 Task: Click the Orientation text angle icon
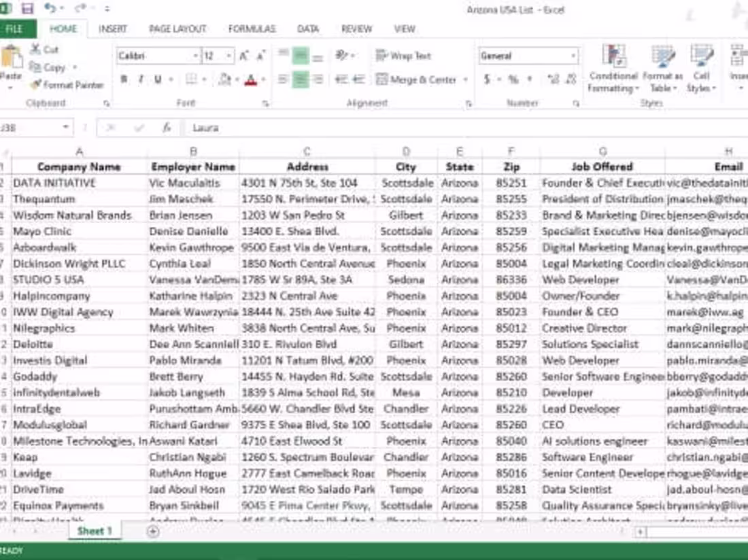(341, 55)
